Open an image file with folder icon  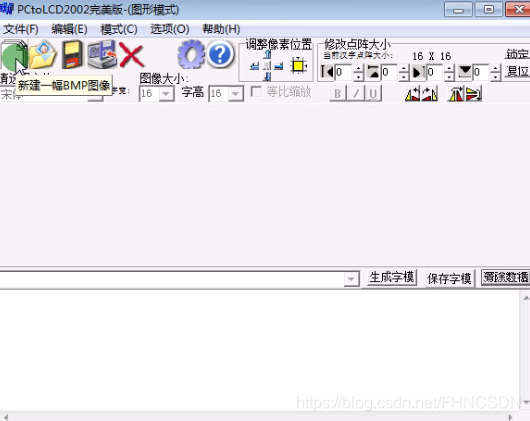pyautogui.click(x=42, y=54)
